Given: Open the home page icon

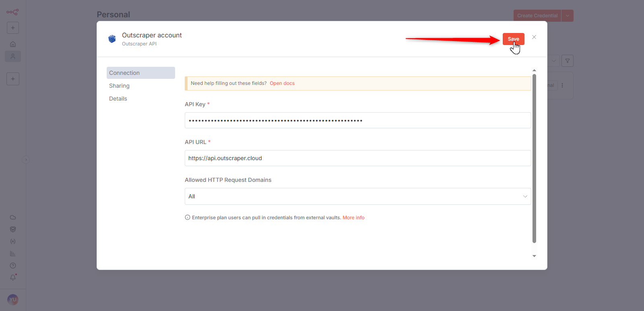Looking at the screenshot, I should [13, 44].
